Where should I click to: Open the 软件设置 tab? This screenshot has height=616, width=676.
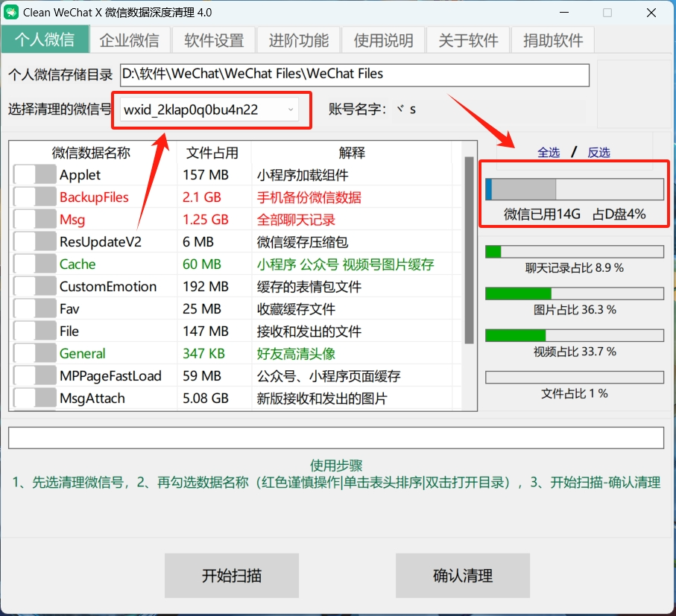click(x=214, y=40)
